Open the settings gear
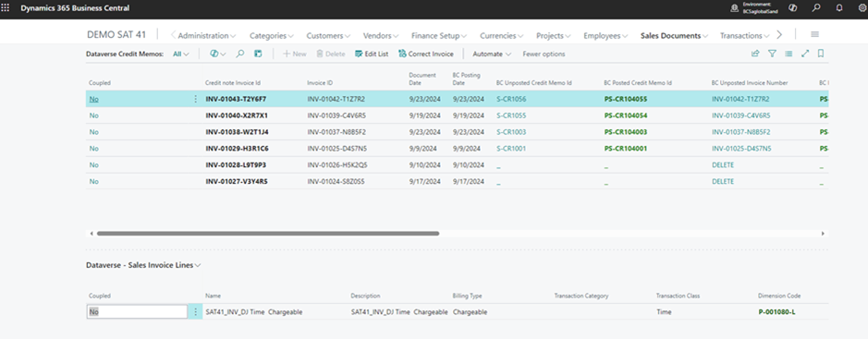 (x=862, y=8)
